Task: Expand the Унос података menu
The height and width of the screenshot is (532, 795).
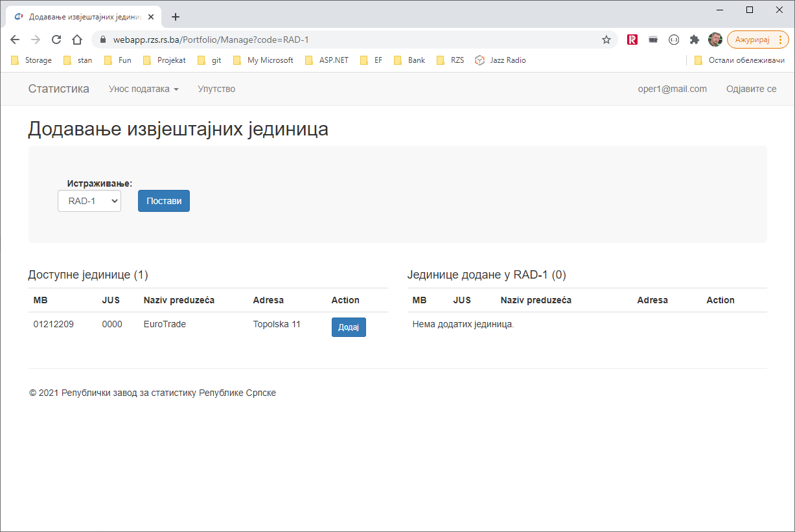Action: 143,89
